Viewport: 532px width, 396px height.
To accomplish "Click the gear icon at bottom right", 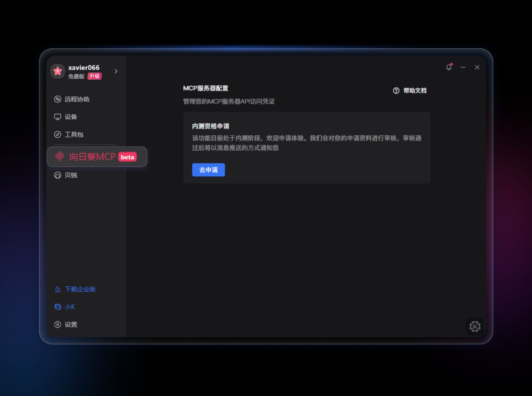I will click(x=475, y=326).
